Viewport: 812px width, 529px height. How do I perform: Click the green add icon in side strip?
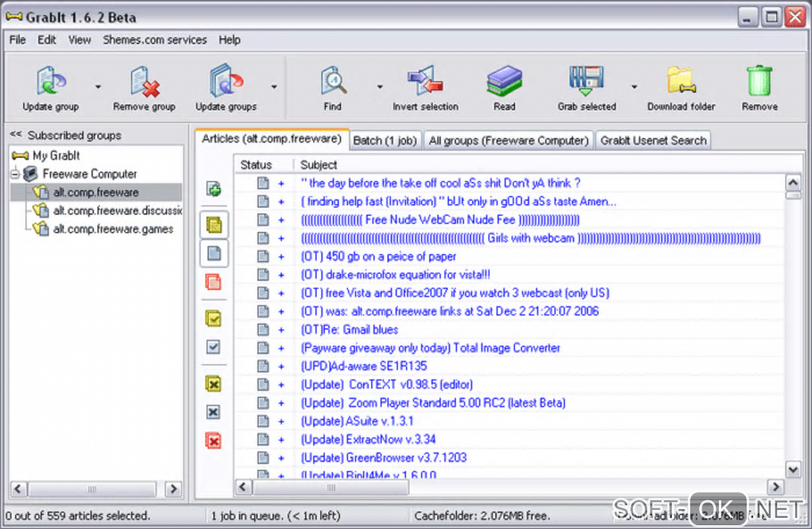pyautogui.click(x=214, y=189)
